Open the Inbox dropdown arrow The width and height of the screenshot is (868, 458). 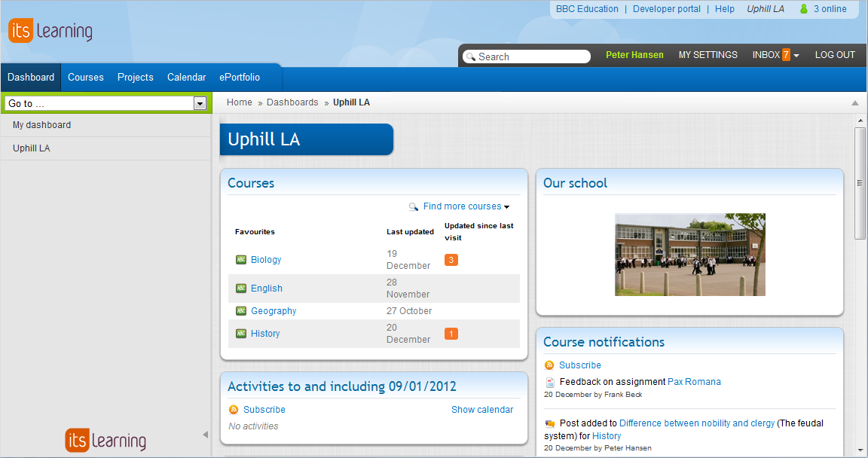pyautogui.click(x=796, y=56)
